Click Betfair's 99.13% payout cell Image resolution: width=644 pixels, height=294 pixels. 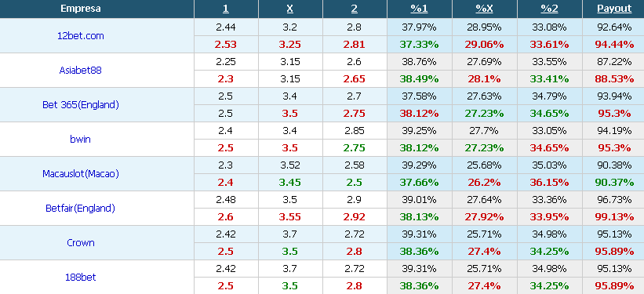614,217
